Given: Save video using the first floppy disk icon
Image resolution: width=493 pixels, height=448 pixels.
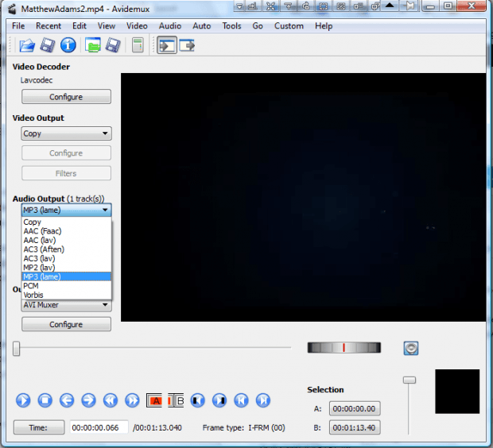Looking at the screenshot, I should (x=48, y=45).
